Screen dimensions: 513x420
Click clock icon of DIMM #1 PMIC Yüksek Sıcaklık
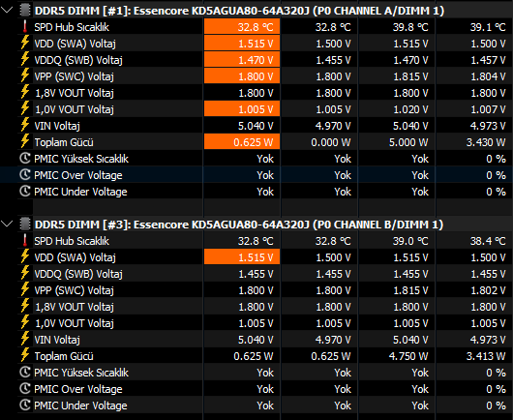[25, 159]
